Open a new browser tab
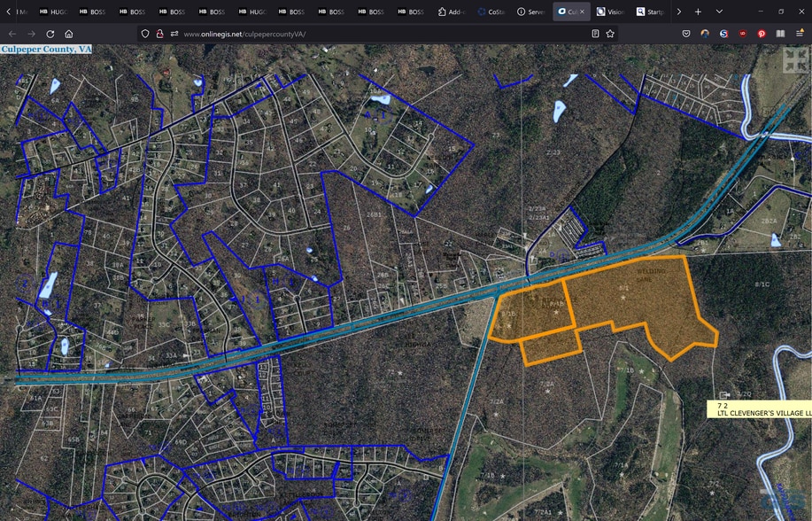 (698, 12)
